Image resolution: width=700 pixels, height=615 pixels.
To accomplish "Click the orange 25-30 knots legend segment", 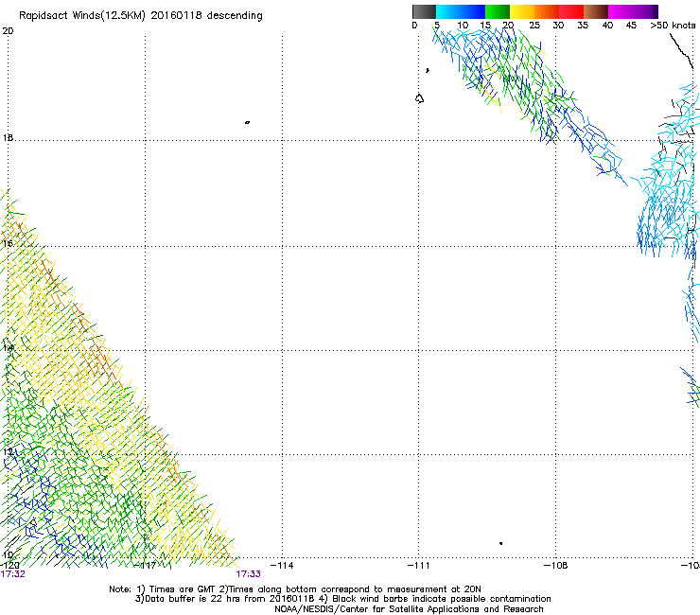I will 547,11.
